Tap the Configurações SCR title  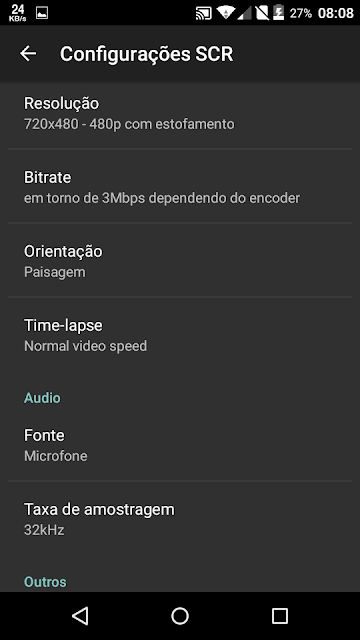[x=147, y=54]
